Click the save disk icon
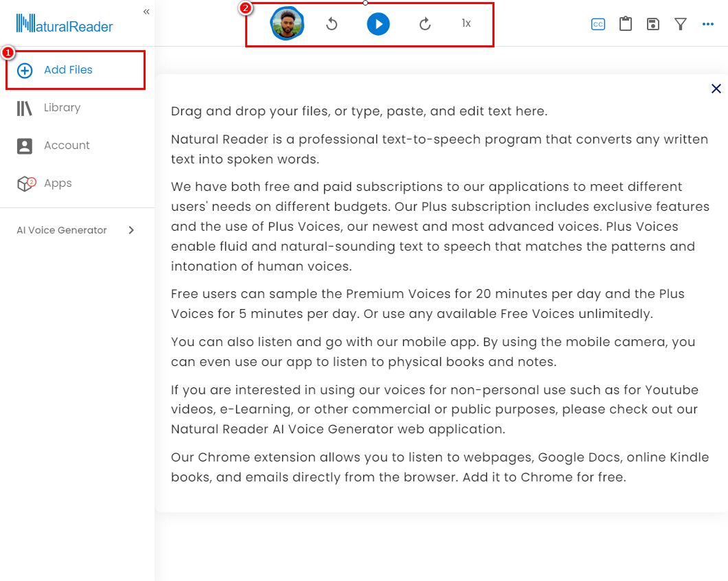Viewport: 728px width, 581px height. [x=652, y=24]
